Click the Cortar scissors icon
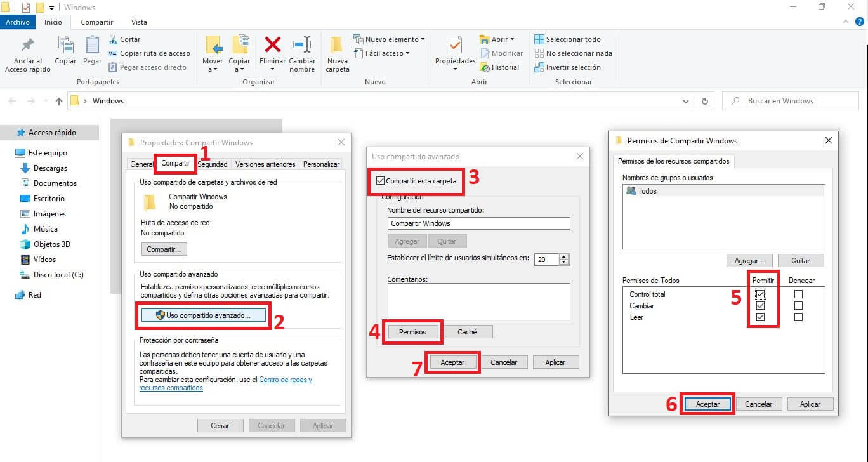This screenshot has width=868, height=462. point(113,39)
